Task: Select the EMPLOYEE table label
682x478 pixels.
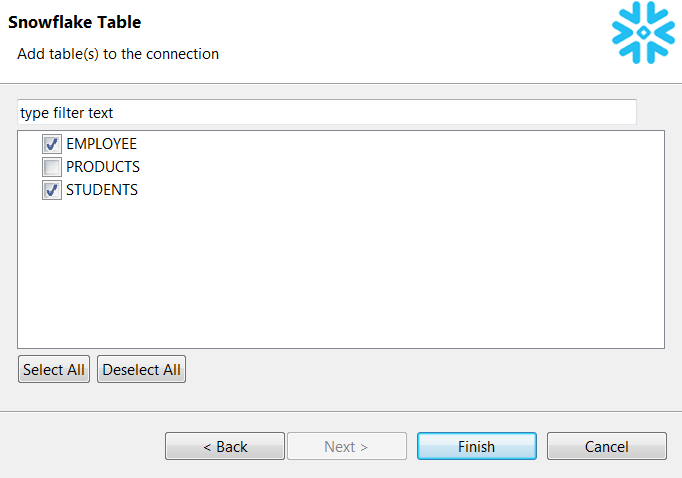Action: pos(101,144)
